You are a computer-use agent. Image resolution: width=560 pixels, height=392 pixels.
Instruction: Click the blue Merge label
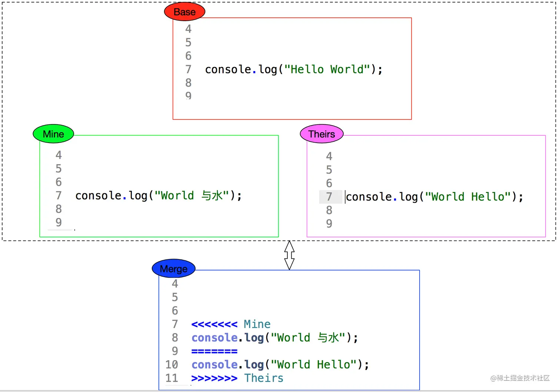click(173, 269)
